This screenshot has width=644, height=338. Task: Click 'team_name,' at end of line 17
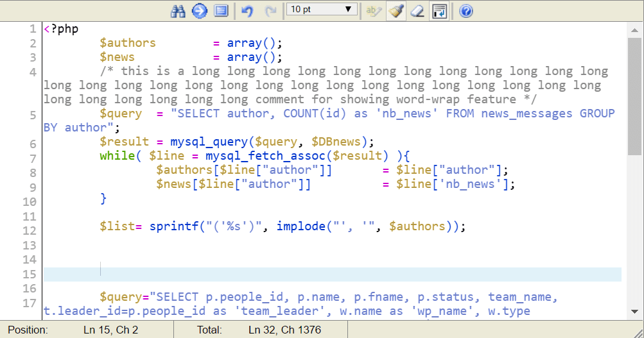click(x=523, y=297)
